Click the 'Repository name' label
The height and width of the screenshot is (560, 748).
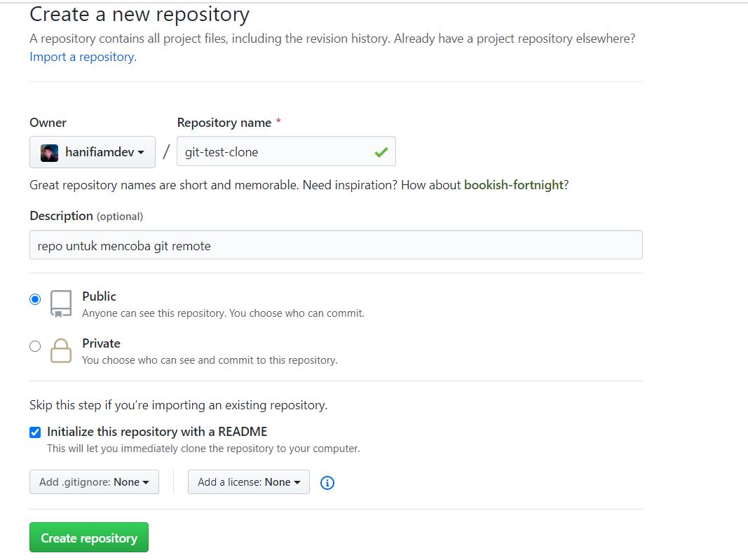coord(224,123)
